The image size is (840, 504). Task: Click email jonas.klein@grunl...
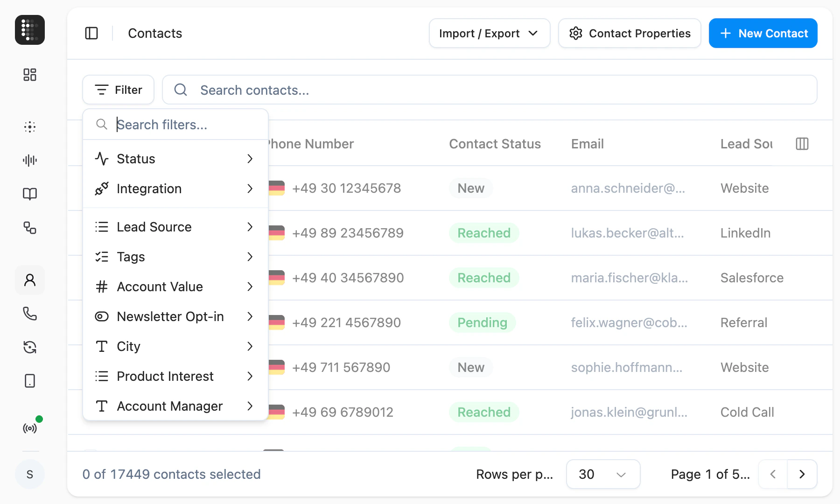coord(629,412)
